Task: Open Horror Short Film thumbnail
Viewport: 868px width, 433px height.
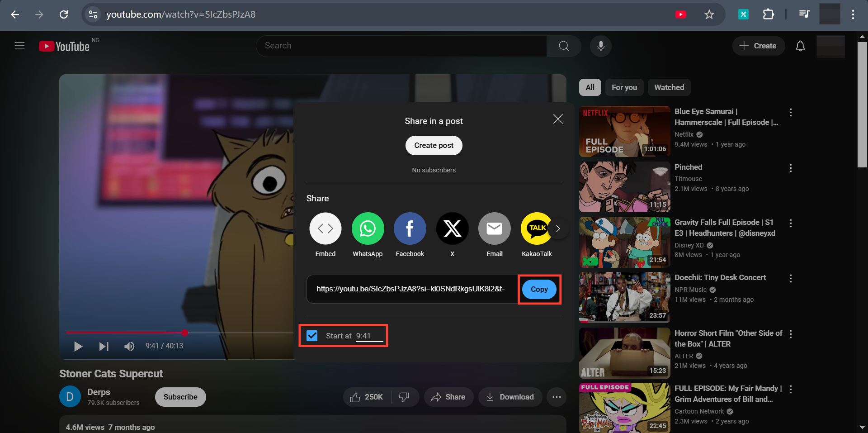Action: point(625,353)
